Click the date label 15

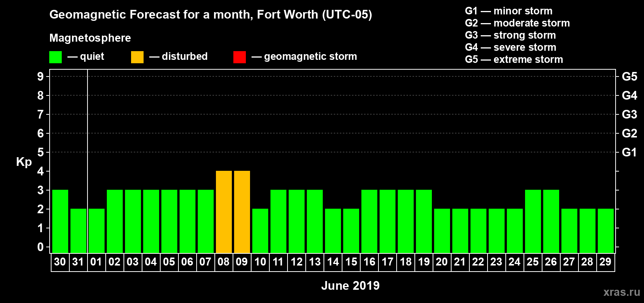point(351,262)
